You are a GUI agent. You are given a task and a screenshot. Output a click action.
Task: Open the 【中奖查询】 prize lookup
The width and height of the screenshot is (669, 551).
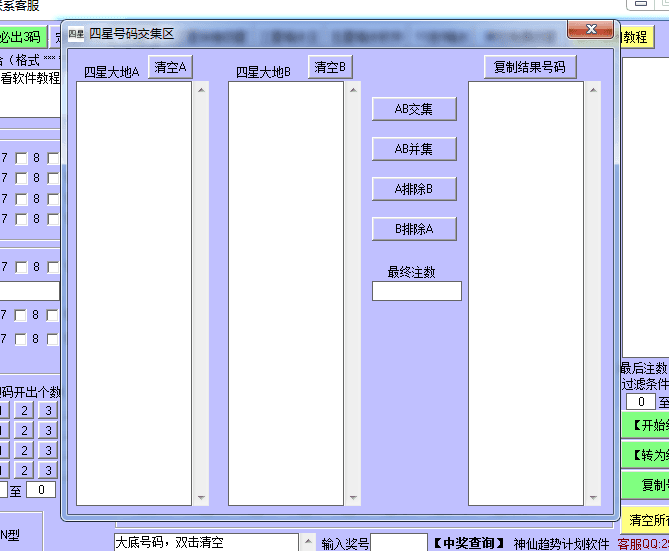470,543
